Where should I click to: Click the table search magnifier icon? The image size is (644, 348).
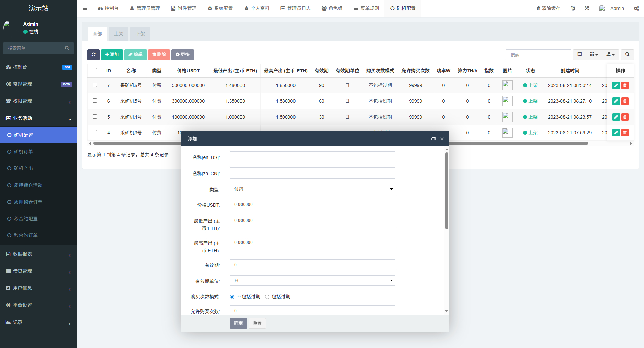627,55
